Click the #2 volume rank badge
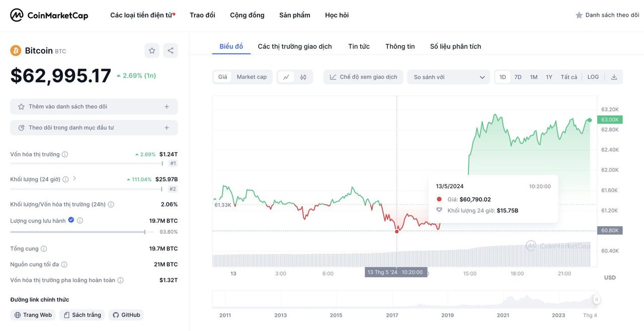 (x=173, y=189)
